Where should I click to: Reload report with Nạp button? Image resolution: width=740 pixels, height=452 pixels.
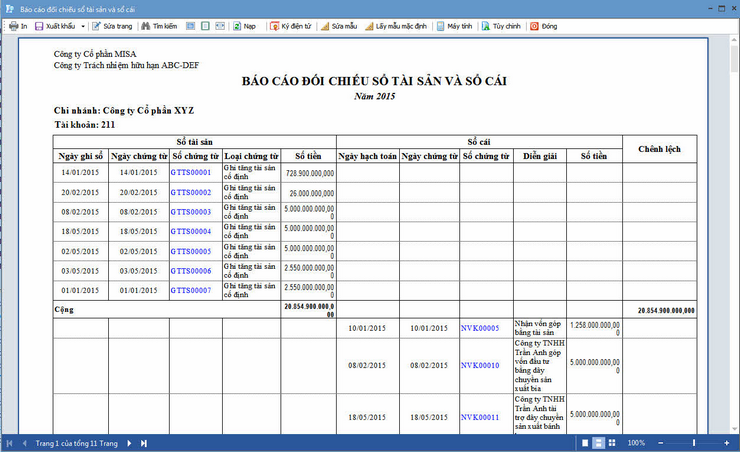[x=244, y=26]
